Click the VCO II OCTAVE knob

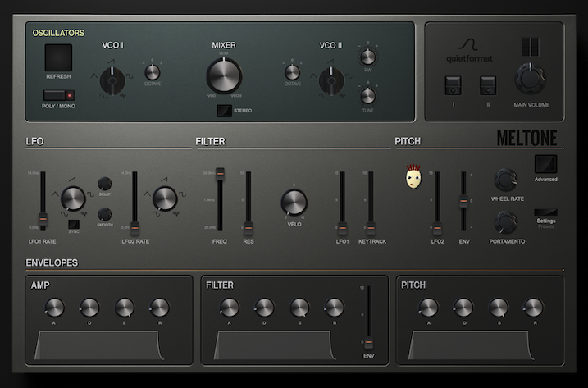tap(292, 72)
